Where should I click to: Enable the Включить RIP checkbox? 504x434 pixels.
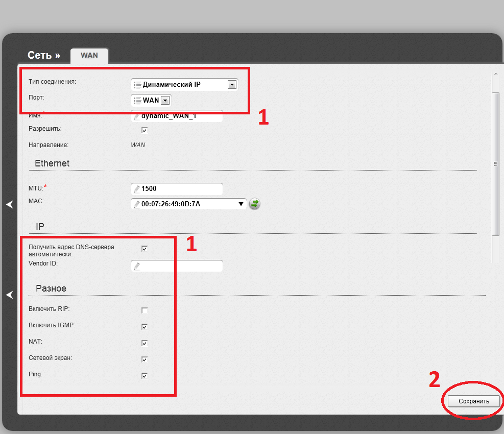tap(145, 310)
